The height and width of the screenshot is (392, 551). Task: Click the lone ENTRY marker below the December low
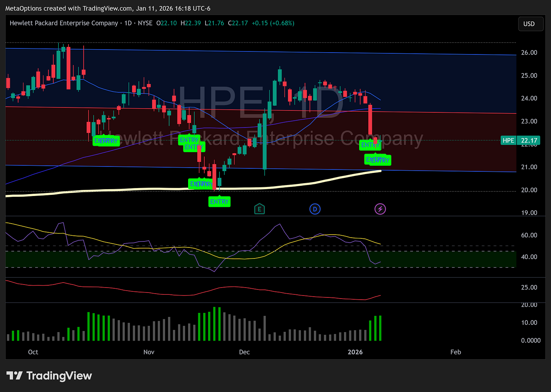(x=219, y=202)
